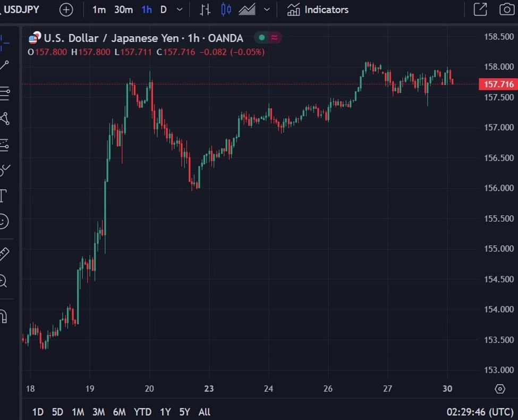Open the USDJPY symbol search

[21, 10]
